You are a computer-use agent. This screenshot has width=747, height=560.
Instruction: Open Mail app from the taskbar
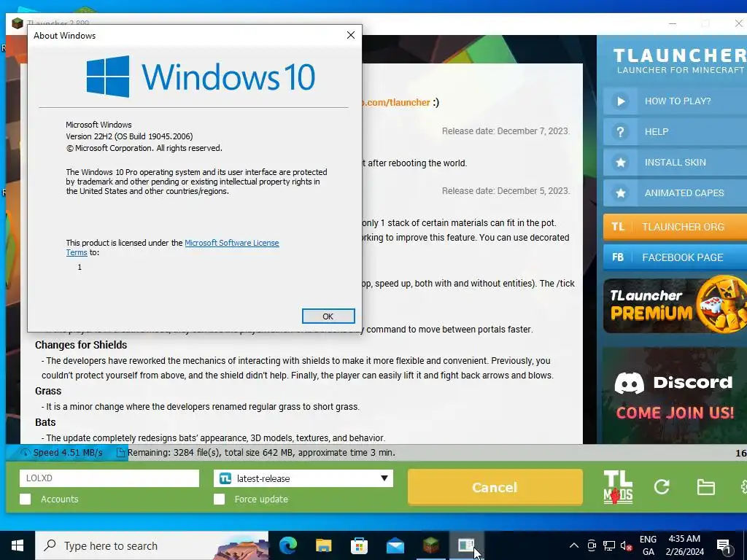click(395, 545)
